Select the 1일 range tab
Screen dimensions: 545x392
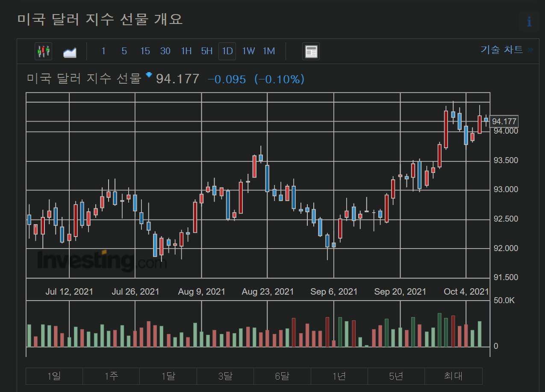pos(54,376)
